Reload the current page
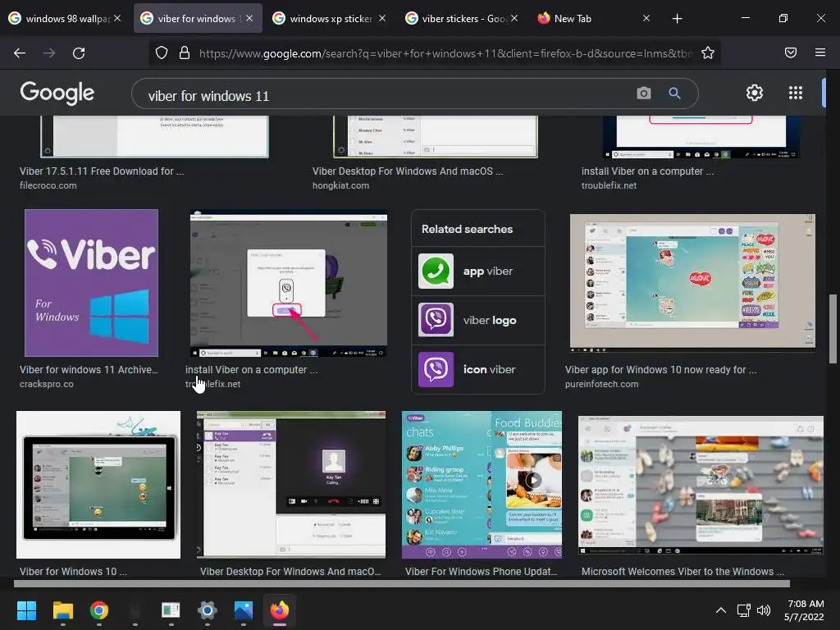This screenshot has height=630, width=840. tap(79, 53)
